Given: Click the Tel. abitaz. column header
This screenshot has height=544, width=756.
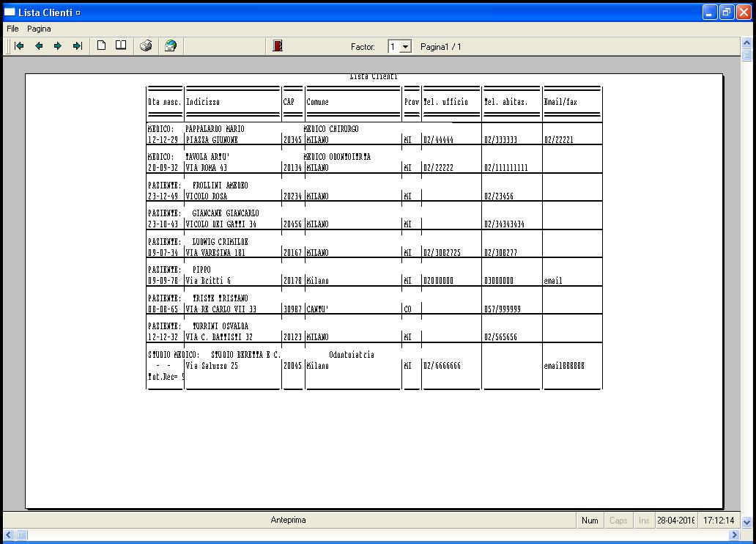Looking at the screenshot, I should tap(505, 102).
